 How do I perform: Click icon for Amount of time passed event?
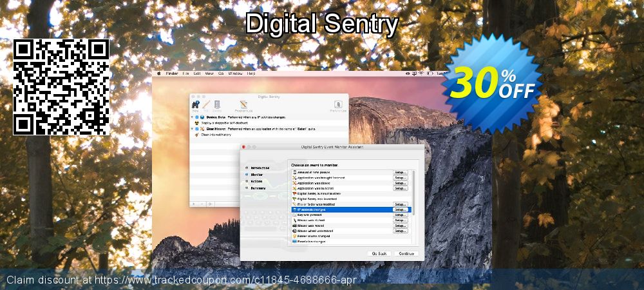tap(294, 173)
